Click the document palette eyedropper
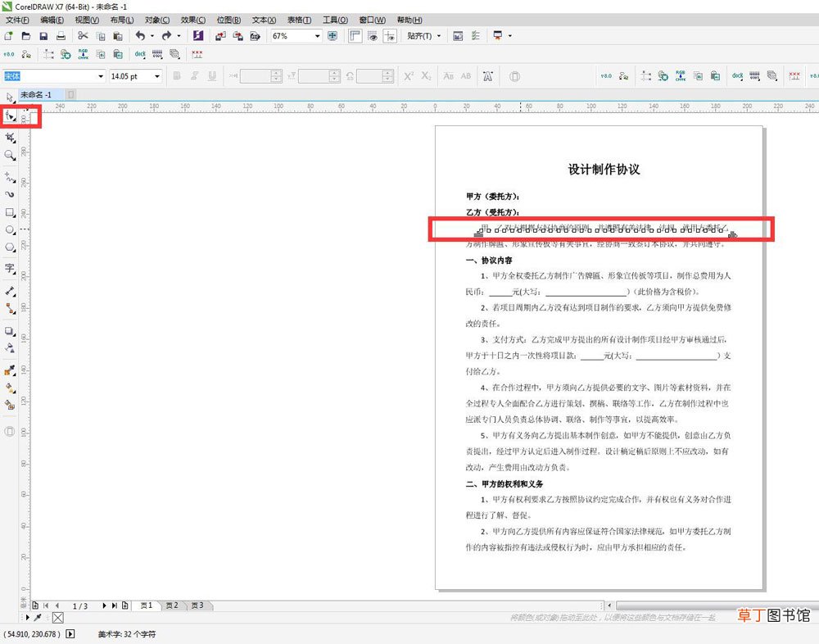Screen dimensions: 819x644 point(38,617)
